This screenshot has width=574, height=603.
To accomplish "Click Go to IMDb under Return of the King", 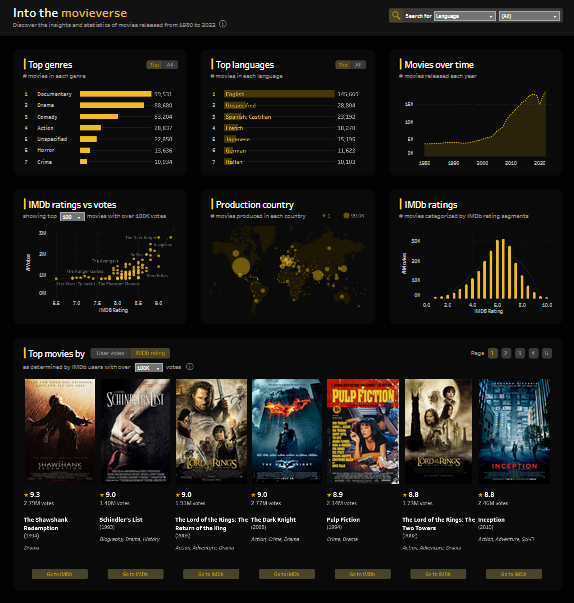I will tap(211, 574).
